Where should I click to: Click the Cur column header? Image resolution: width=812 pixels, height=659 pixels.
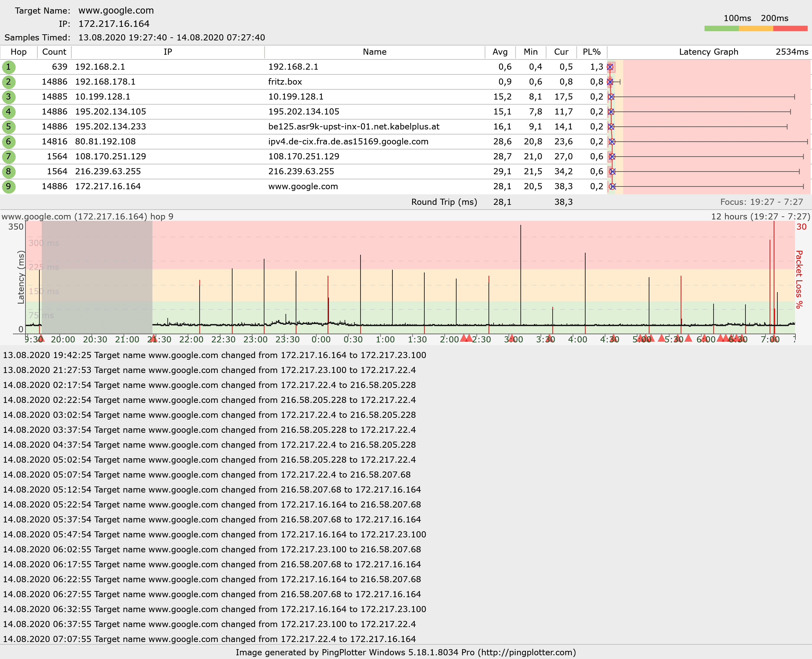(x=561, y=52)
